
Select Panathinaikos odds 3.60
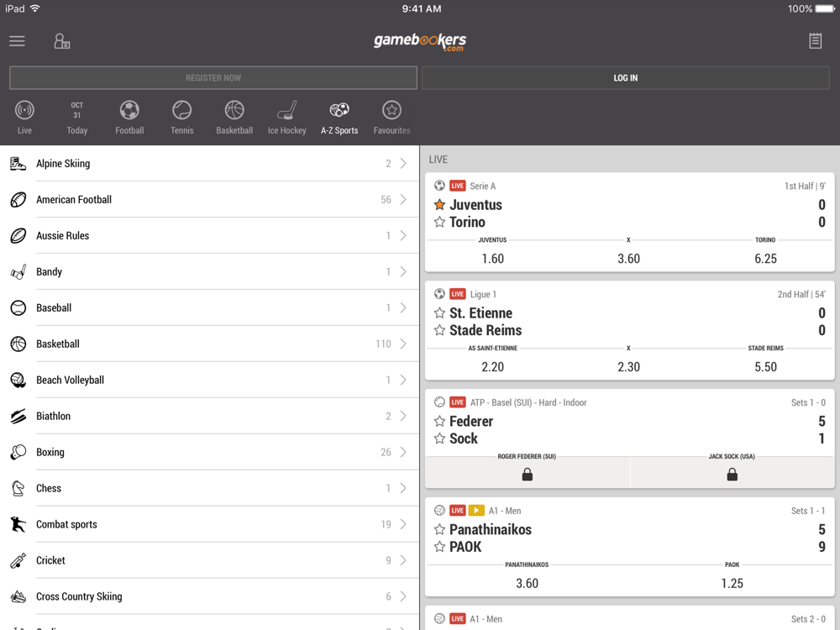point(528,584)
